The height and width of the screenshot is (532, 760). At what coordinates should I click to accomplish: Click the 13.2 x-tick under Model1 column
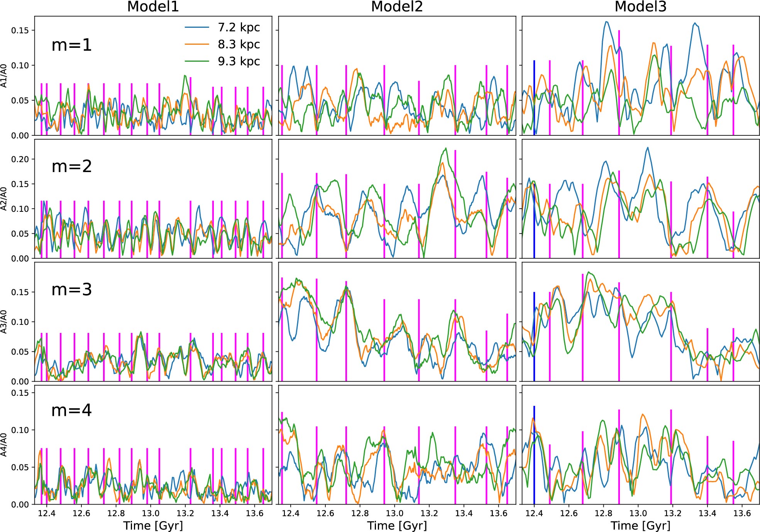point(185,513)
